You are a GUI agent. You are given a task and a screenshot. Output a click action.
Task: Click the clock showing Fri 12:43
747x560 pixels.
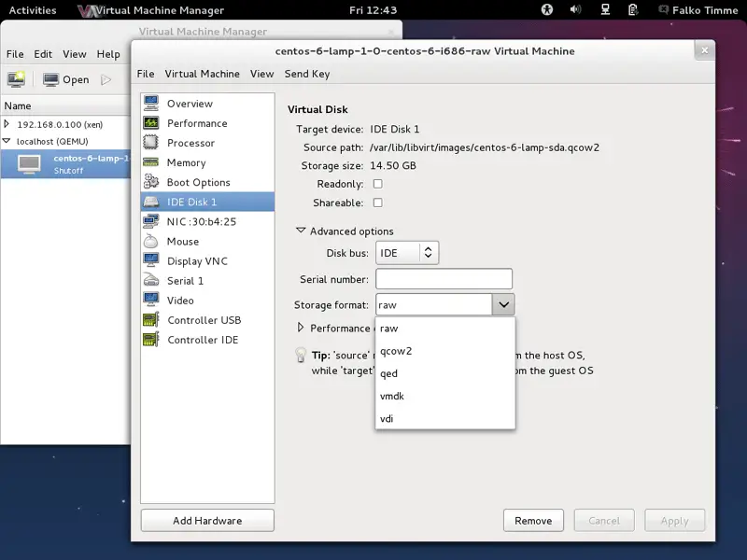point(373,10)
